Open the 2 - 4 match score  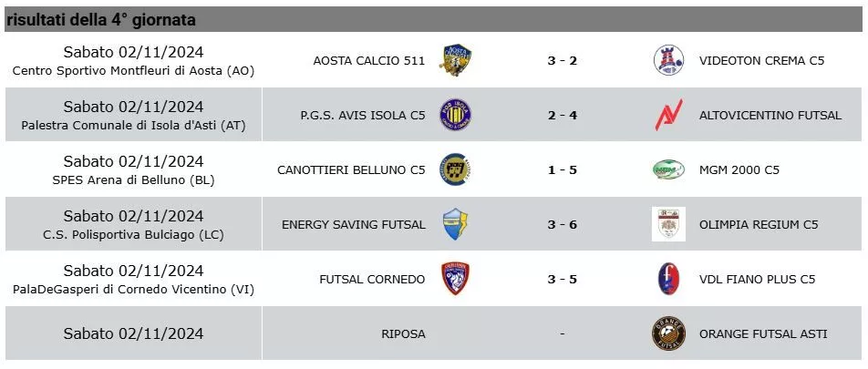563,116
